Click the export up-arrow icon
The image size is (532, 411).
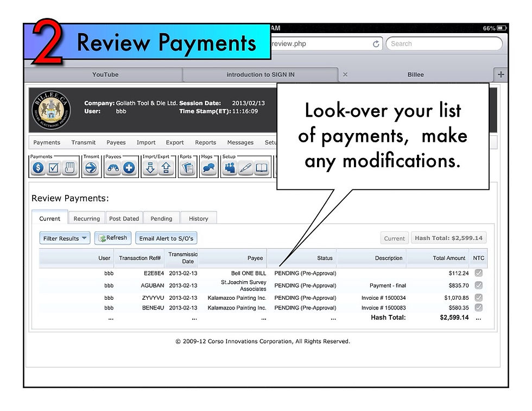pos(166,168)
